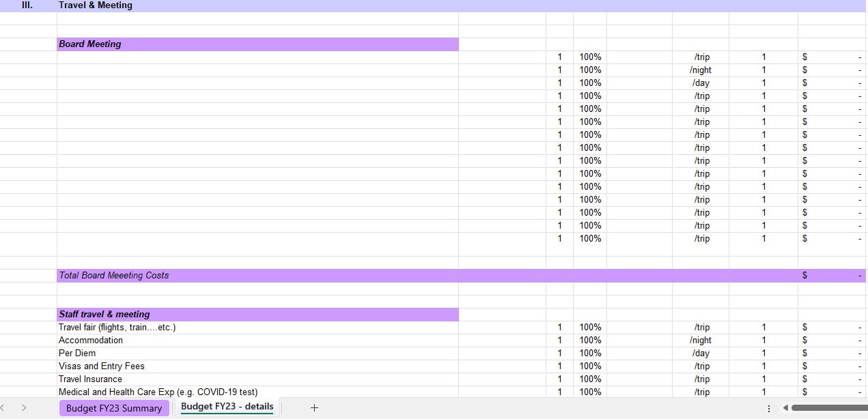Screen dimensions: 868x419
Task: Open the all-sheets three-dot menu
Action: pyautogui.click(x=768, y=407)
